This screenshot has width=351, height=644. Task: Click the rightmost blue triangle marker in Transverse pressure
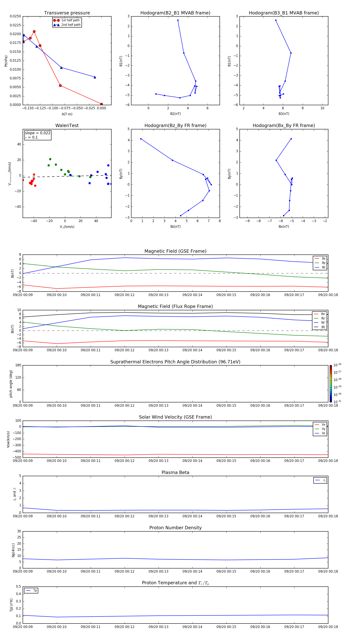95,77
